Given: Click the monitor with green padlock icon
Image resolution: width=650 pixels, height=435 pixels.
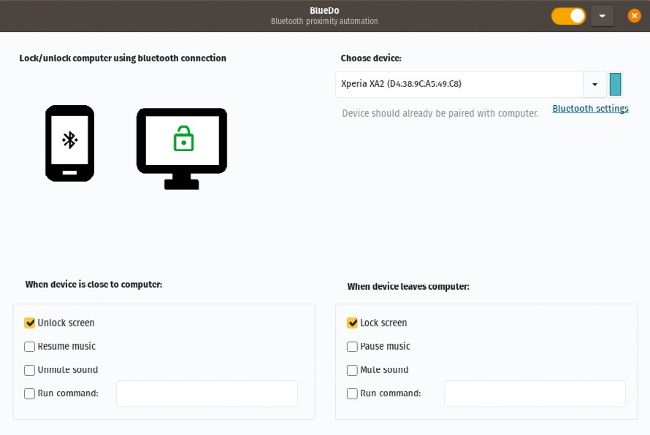Looking at the screenshot, I should tap(181, 147).
